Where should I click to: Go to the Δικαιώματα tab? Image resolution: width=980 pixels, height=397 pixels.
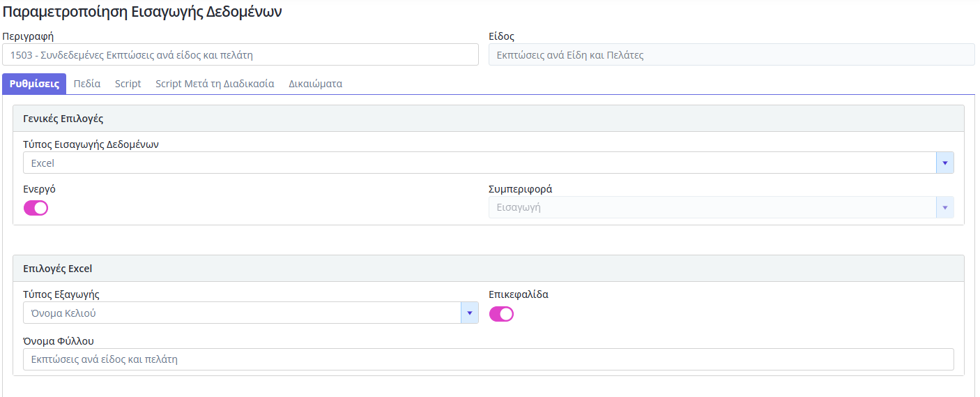tap(315, 84)
